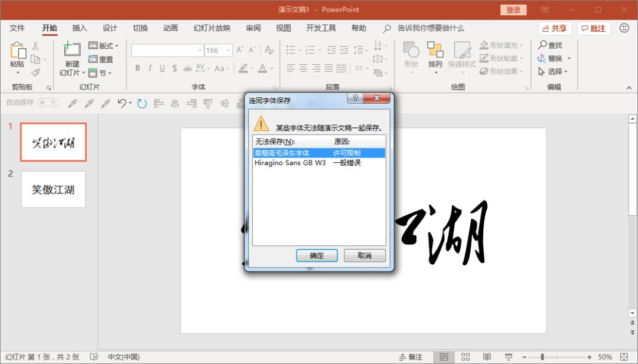The width and height of the screenshot is (638, 364).
Task: Click the Paste icon in clipboard group
Action: pyautogui.click(x=18, y=50)
